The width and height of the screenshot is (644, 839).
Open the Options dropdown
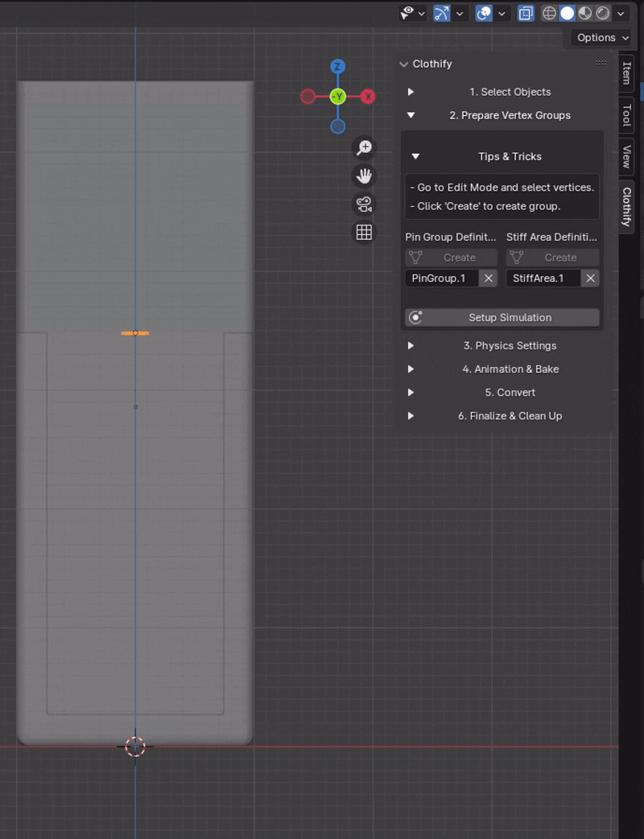tap(602, 38)
